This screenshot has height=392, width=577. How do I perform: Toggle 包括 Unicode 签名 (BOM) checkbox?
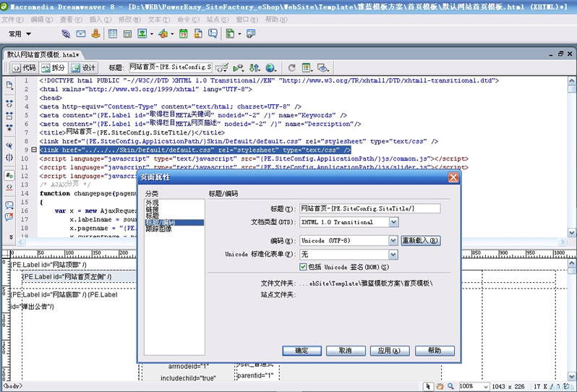click(303, 267)
